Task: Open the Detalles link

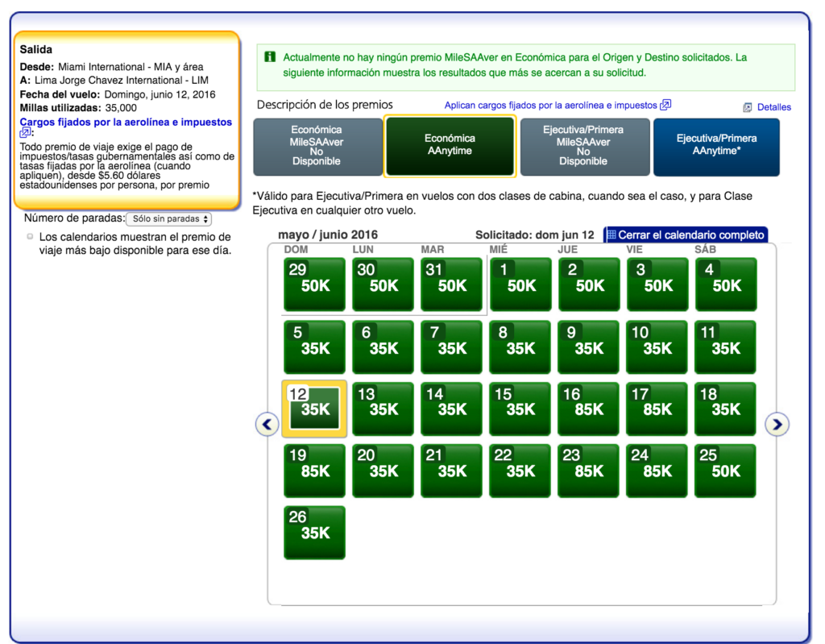Action: (774, 107)
